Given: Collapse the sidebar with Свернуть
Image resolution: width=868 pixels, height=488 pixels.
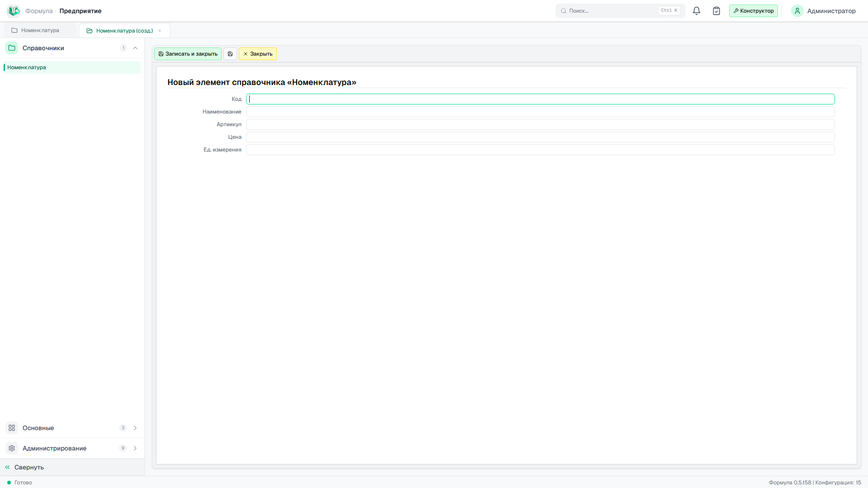Looking at the screenshot, I should pos(72,467).
